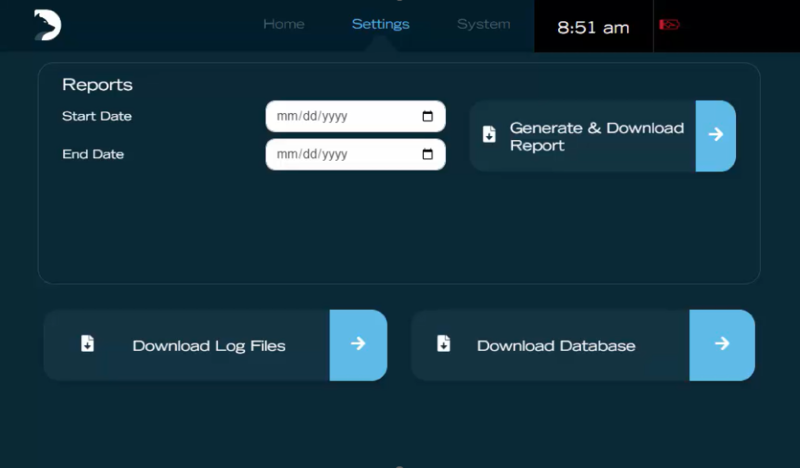Switch to the System tab
The width and height of the screenshot is (800, 468).
click(x=483, y=24)
